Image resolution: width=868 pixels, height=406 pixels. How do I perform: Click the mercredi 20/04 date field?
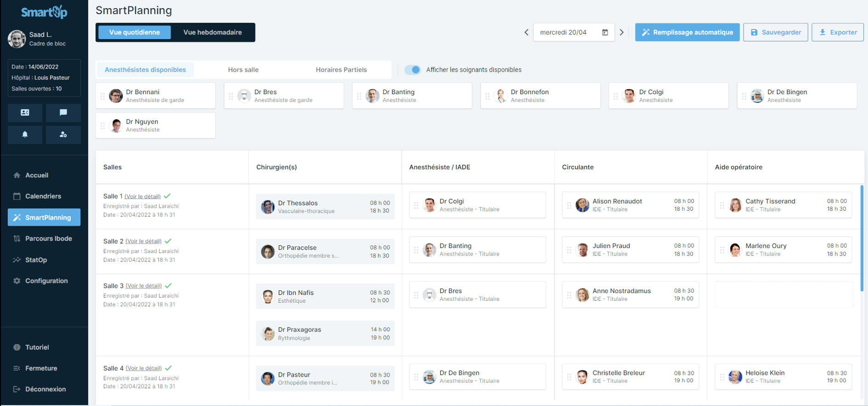tap(574, 32)
